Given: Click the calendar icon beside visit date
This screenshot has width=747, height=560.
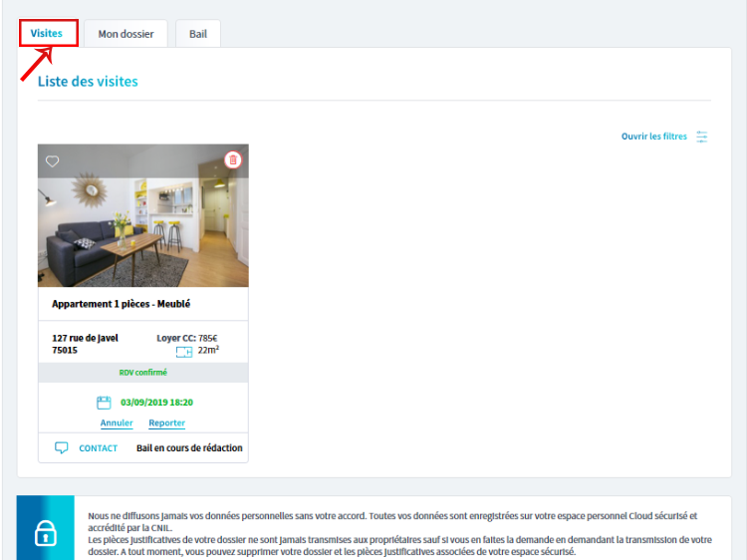Looking at the screenshot, I should click(104, 403).
